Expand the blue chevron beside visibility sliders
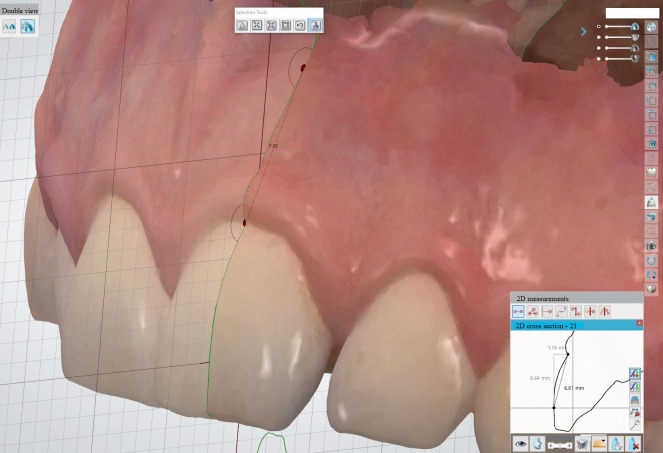This screenshot has width=663, height=453. point(584,31)
